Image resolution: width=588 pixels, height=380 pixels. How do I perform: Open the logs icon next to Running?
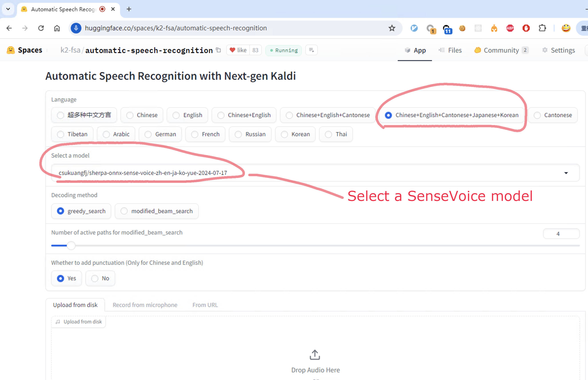click(x=311, y=50)
